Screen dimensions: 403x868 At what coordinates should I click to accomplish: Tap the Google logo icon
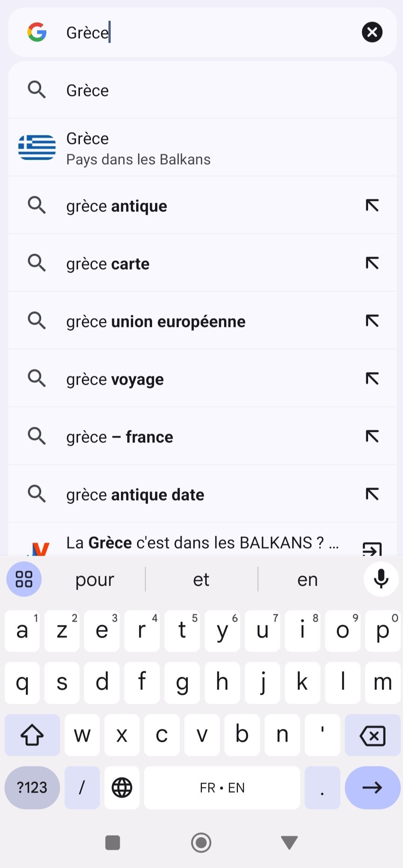37,32
